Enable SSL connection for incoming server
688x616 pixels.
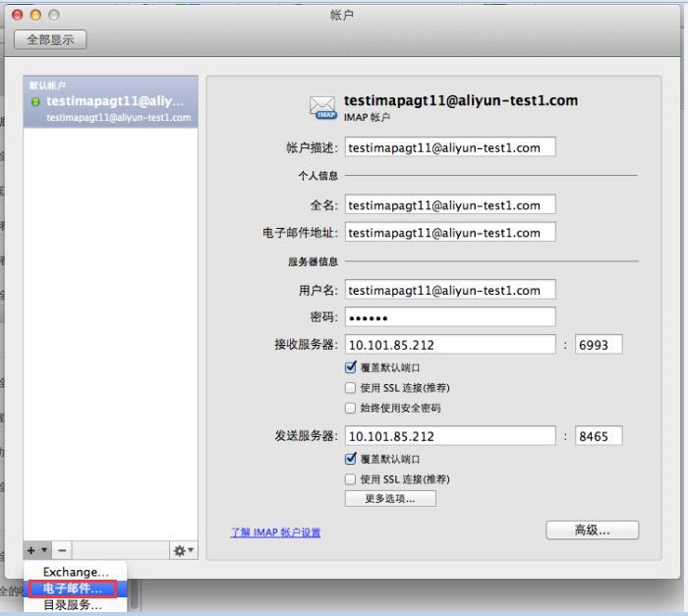click(351, 387)
